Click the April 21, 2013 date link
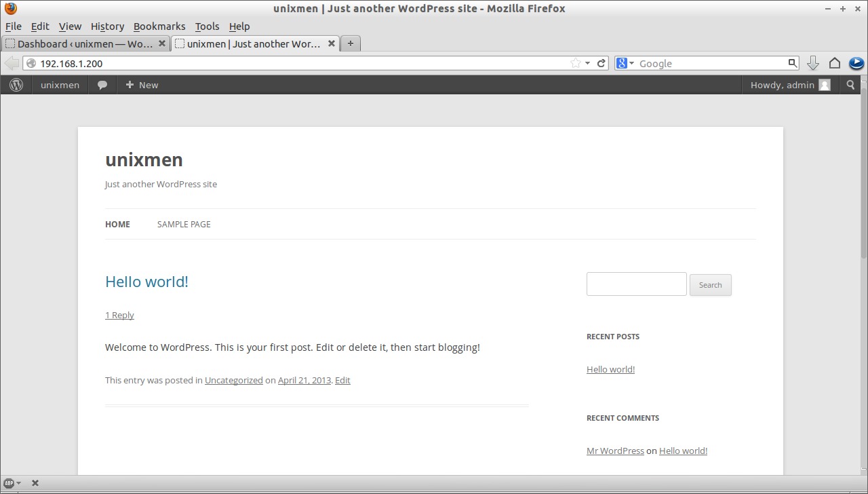868x494 pixels. [x=304, y=380]
